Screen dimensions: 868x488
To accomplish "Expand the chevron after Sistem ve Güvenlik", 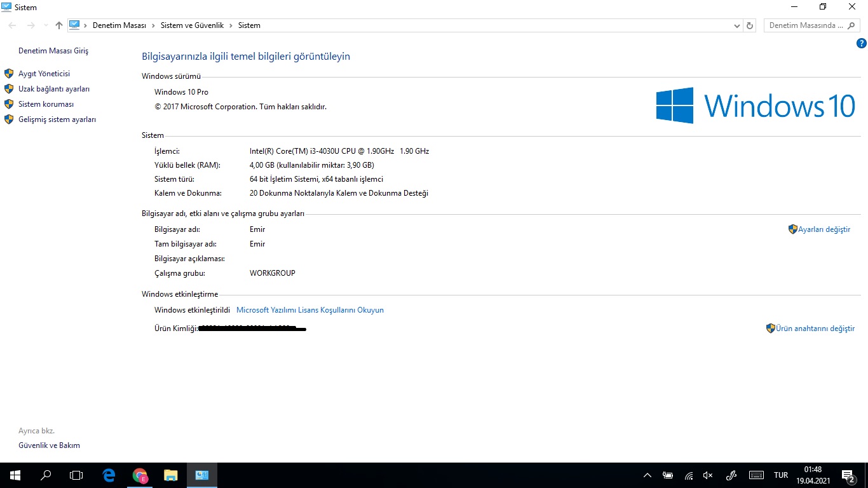I will click(x=231, y=25).
